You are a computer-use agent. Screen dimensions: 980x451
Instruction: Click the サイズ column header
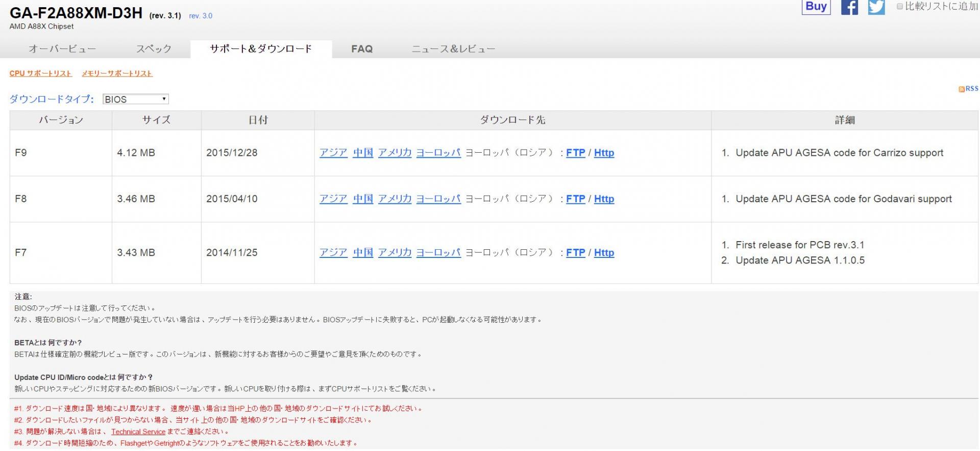156,120
